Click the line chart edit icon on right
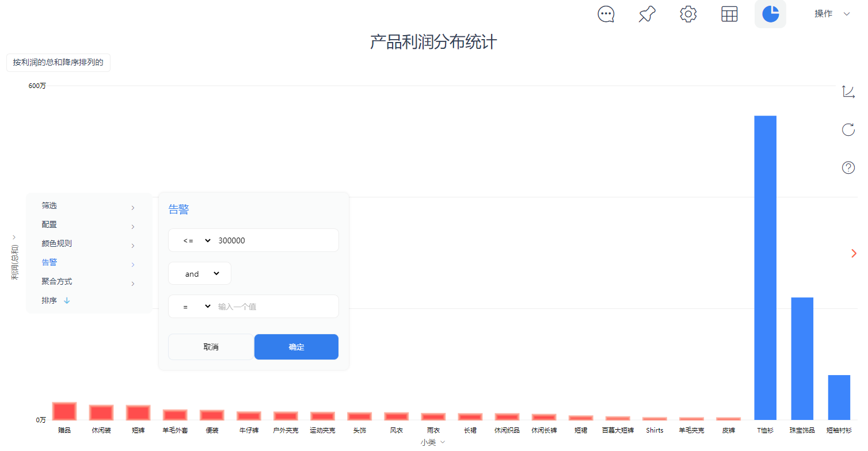This screenshot has height=451, width=868. [847, 91]
